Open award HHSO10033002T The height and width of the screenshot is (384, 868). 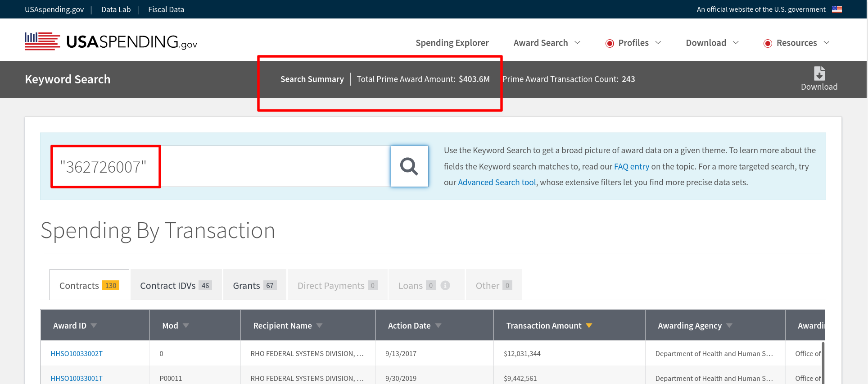pyautogui.click(x=77, y=354)
